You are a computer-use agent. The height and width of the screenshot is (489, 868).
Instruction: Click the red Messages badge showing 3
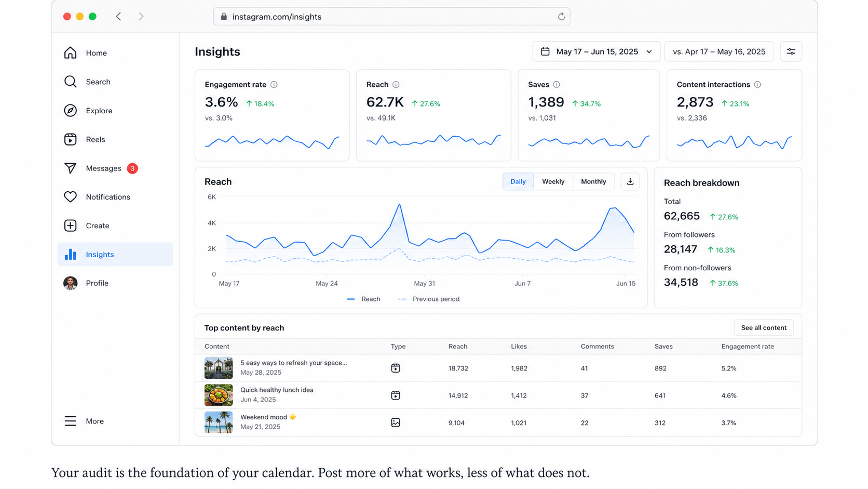pos(132,168)
